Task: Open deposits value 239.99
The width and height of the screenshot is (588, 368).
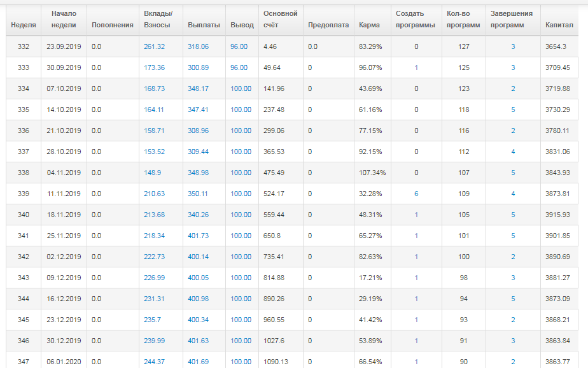Action: (154, 341)
